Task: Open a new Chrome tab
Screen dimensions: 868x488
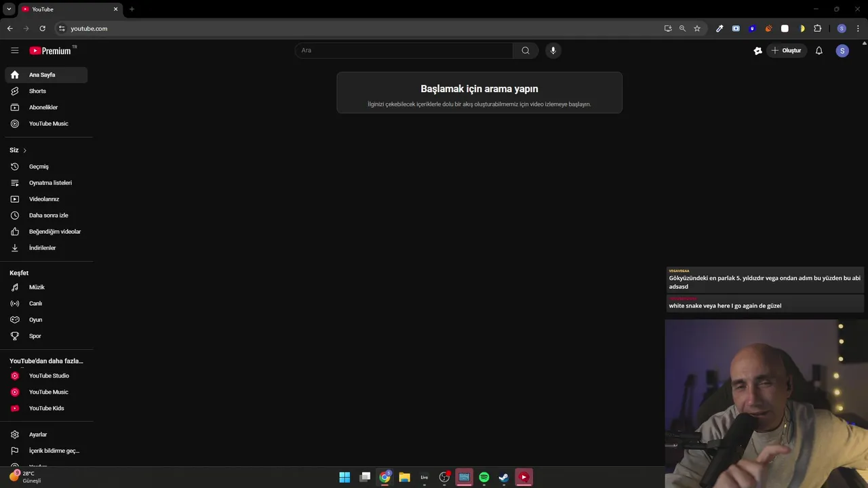Action: [132, 9]
